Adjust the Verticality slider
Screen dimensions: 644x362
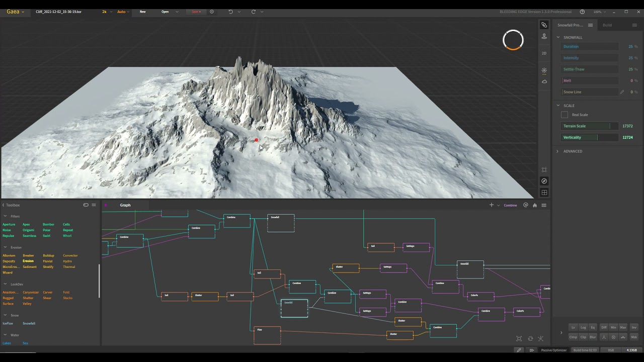click(590, 137)
